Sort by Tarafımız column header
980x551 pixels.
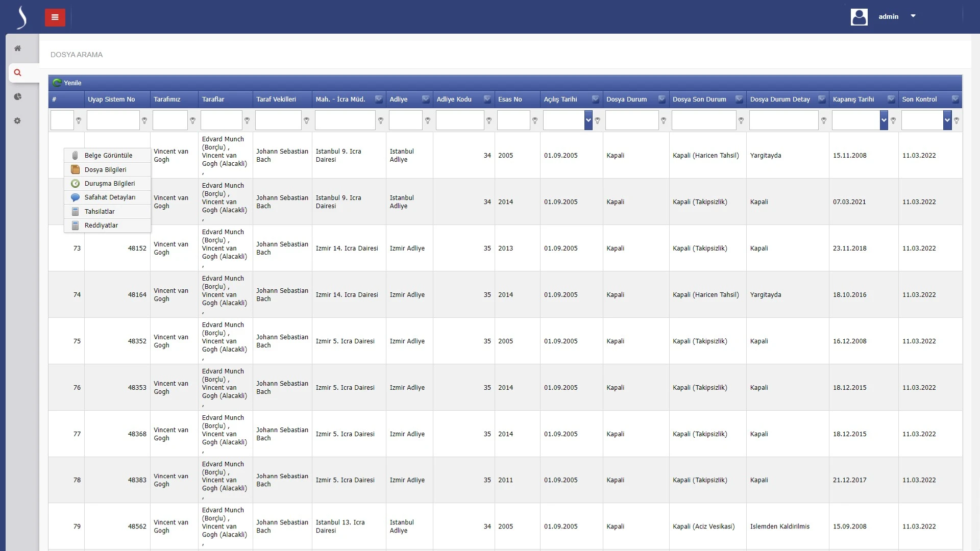pos(167,99)
